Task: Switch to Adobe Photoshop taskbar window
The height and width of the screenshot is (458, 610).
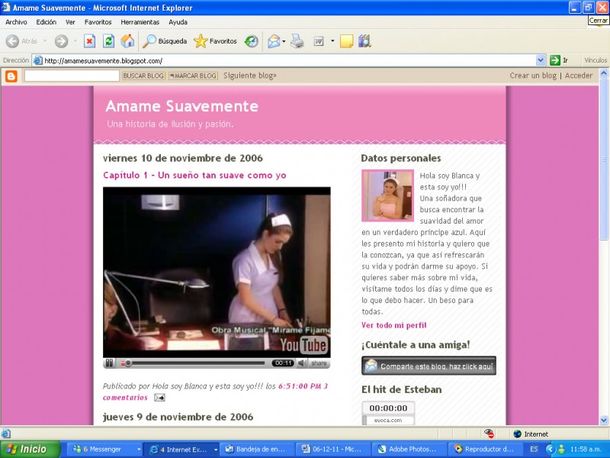Action: point(408,449)
